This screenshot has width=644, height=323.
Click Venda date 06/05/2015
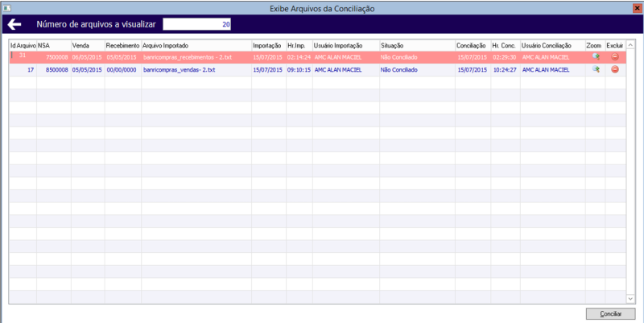click(87, 57)
